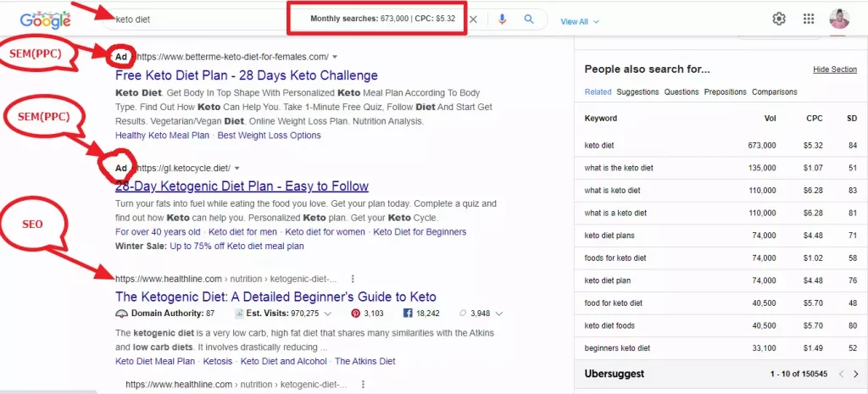The width and height of the screenshot is (868, 394).
Task: Click the Domain Authority gauge icon
Action: [122, 314]
